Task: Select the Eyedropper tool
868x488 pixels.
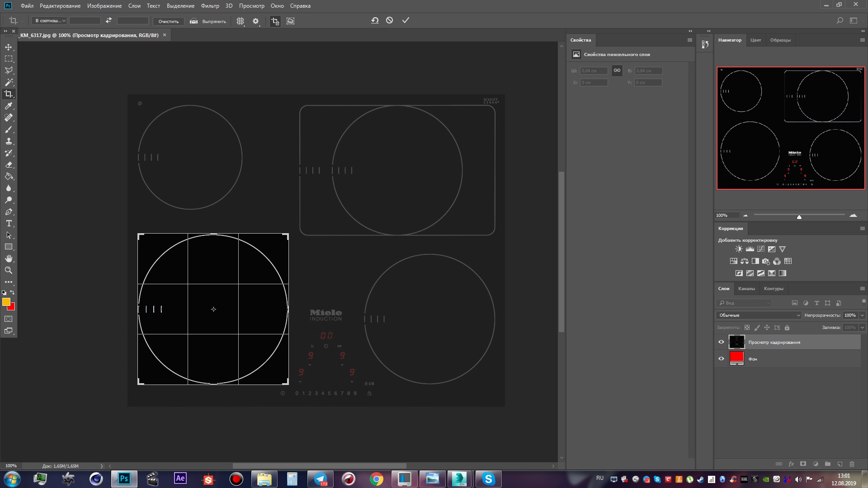Action: coord(9,106)
